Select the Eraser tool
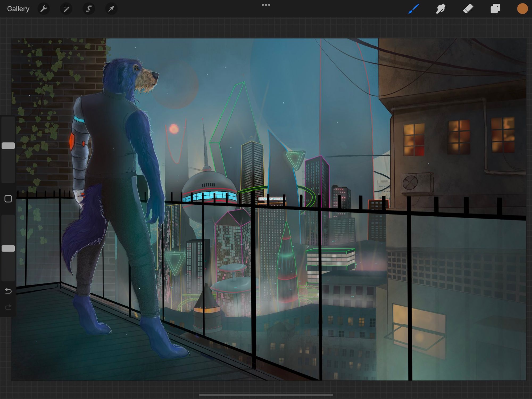Image resolution: width=532 pixels, height=399 pixels. pyautogui.click(x=468, y=9)
